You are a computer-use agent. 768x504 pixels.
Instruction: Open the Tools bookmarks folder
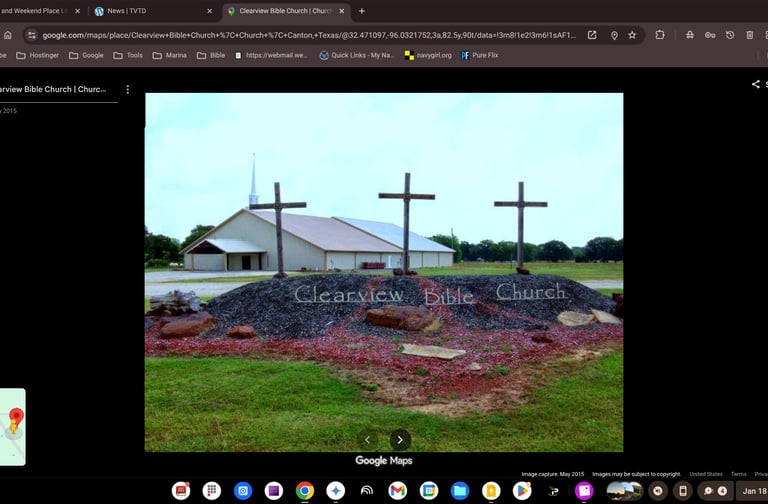(x=128, y=55)
